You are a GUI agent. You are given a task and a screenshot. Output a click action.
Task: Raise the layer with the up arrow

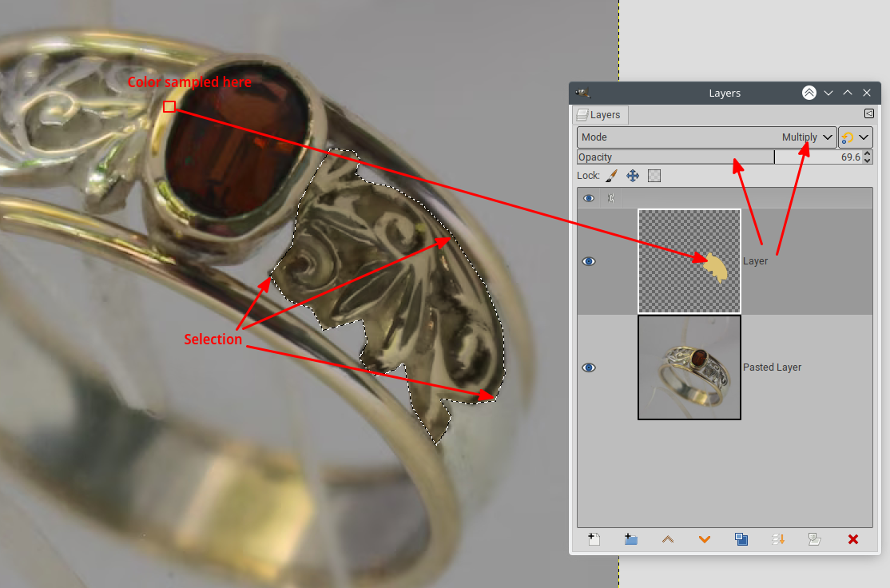click(x=668, y=539)
